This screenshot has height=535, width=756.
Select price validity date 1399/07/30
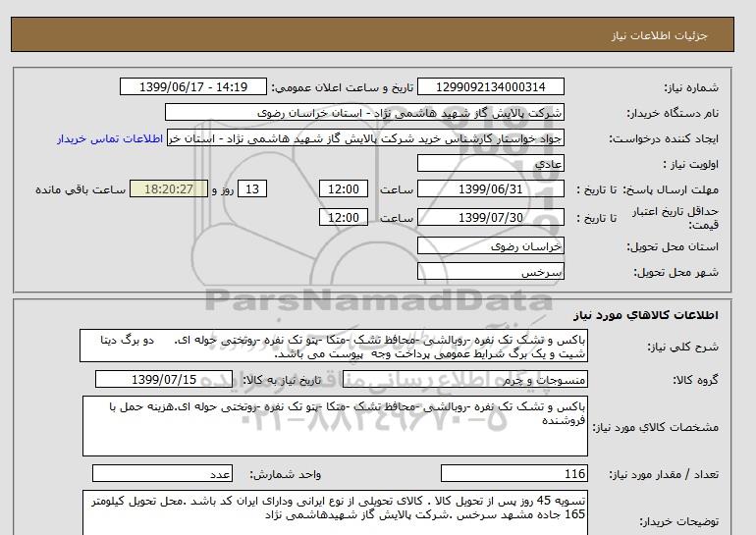point(491,217)
